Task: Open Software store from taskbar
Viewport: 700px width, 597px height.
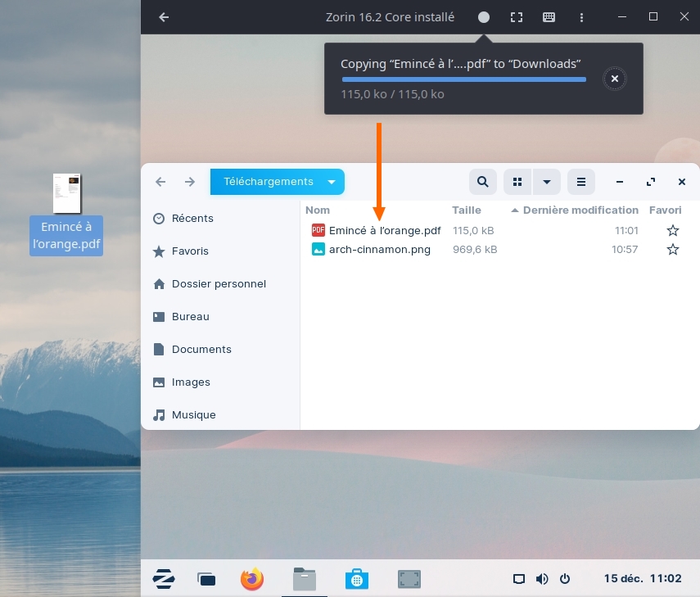Action: point(355,579)
